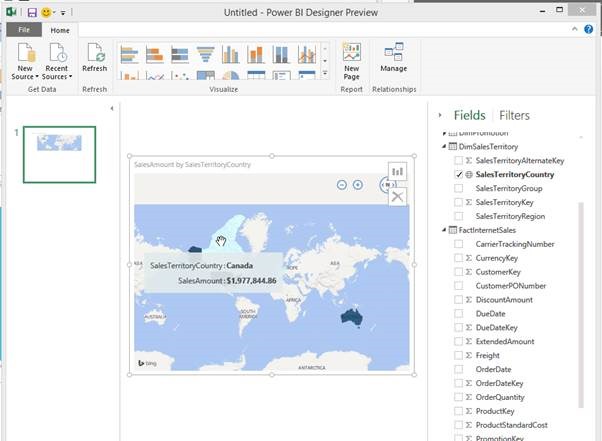Switch to the Fields tab
This screenshot has height=441, width=602.
click(x=470, y=115)
